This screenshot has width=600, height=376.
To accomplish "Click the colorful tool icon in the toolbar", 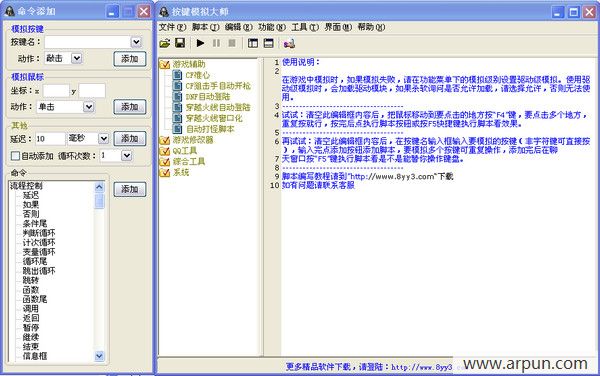I will pyautogui.click(x=289, y=44).
